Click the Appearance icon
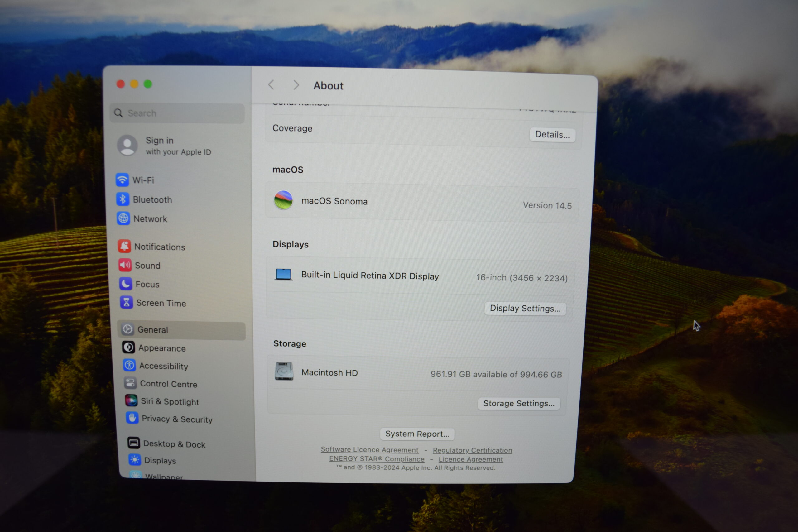The image size is (798, 532). coord(129,347)
